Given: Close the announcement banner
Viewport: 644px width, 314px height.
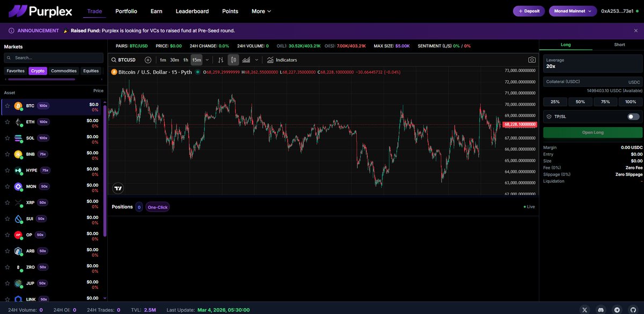Looking at the screenshot, I should 635,31.
